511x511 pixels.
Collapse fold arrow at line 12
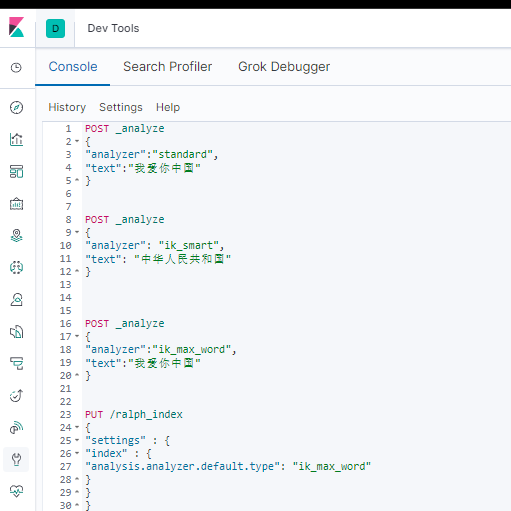(x=77, y=271)
